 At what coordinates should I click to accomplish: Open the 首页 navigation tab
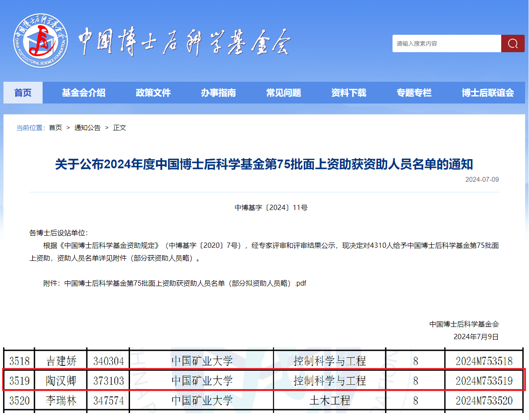tap(23, 93)
